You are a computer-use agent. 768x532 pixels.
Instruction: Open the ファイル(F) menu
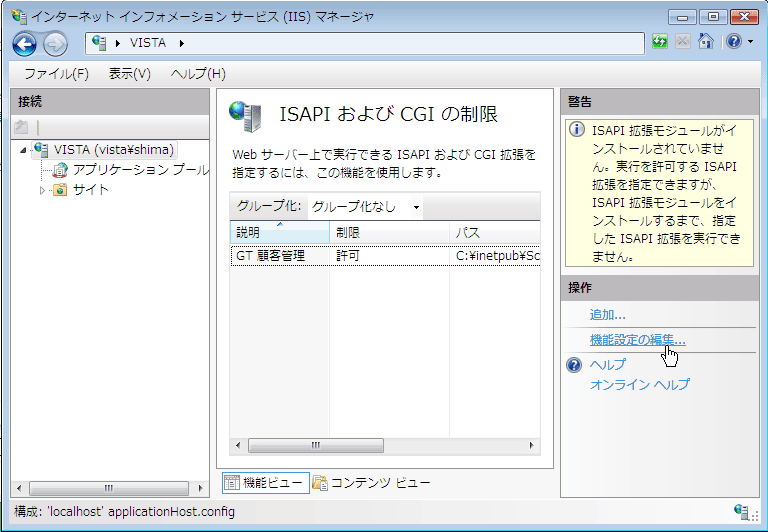pos(56,74)
